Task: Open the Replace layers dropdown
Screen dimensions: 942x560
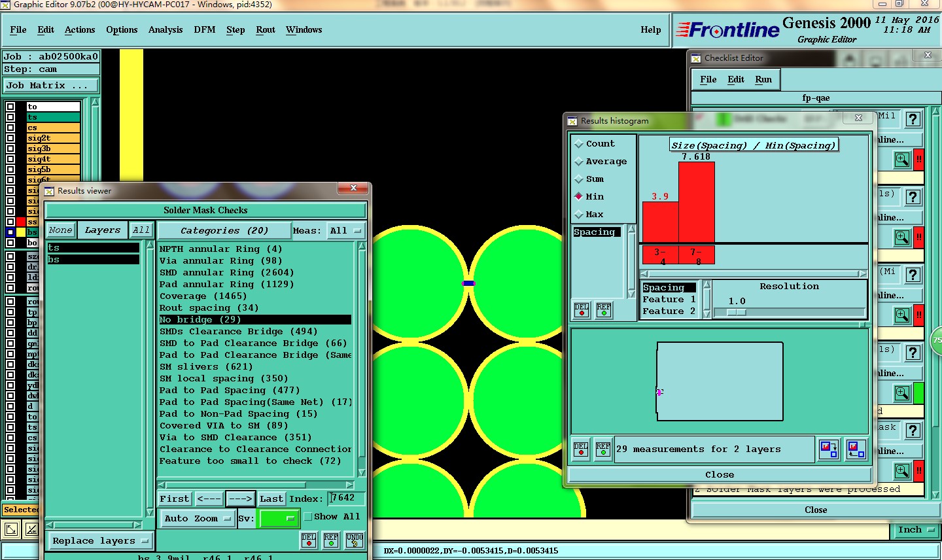Action: point(100,541)
